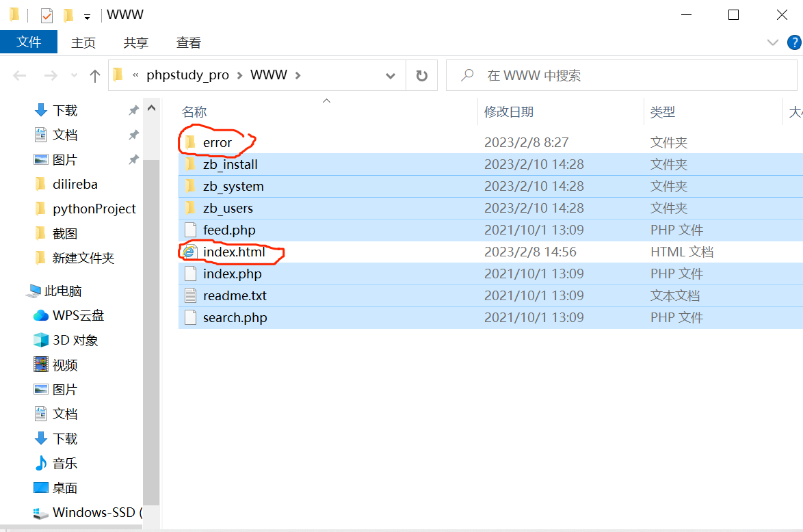
Task: Open the recent locations dropdown arrow
Action: [75, 76]
